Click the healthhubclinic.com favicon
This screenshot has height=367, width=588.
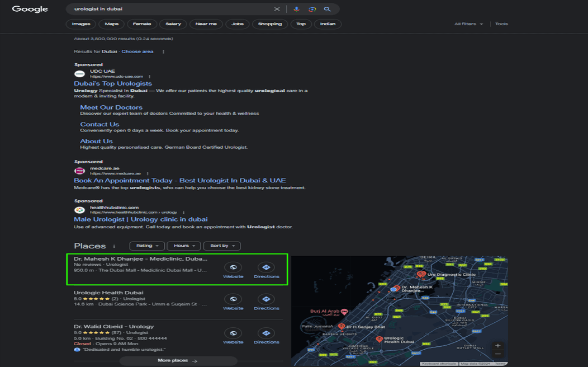click(79, 210)
